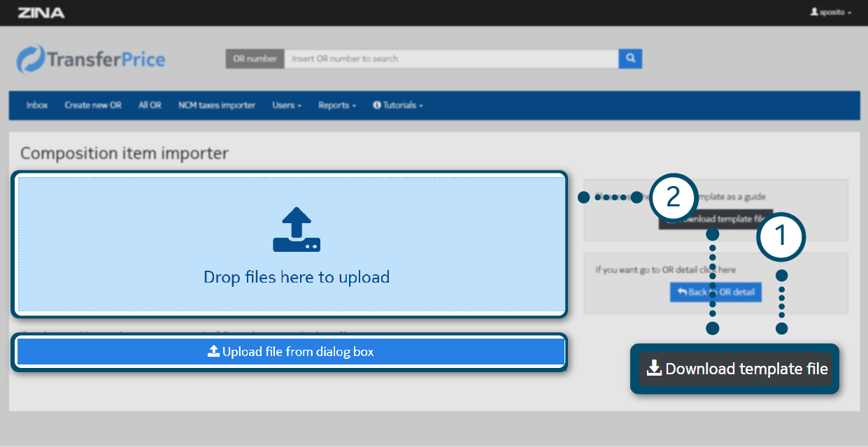This screenshot has width=868, height=447.
Task: Click the TransferPrice logo
Action: point(91,59)
